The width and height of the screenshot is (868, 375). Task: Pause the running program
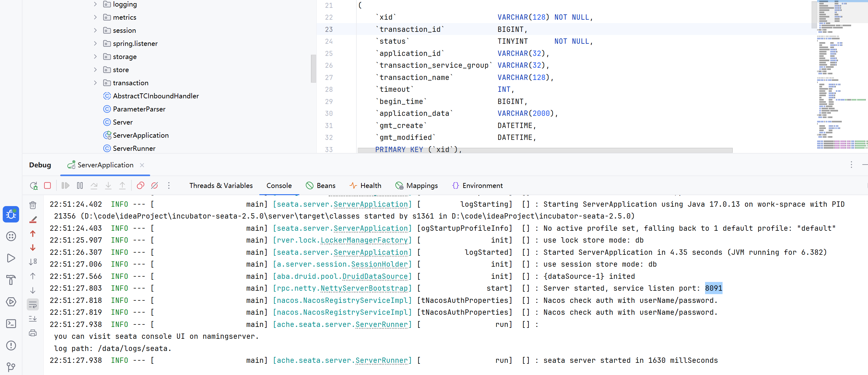coord(80,185)
